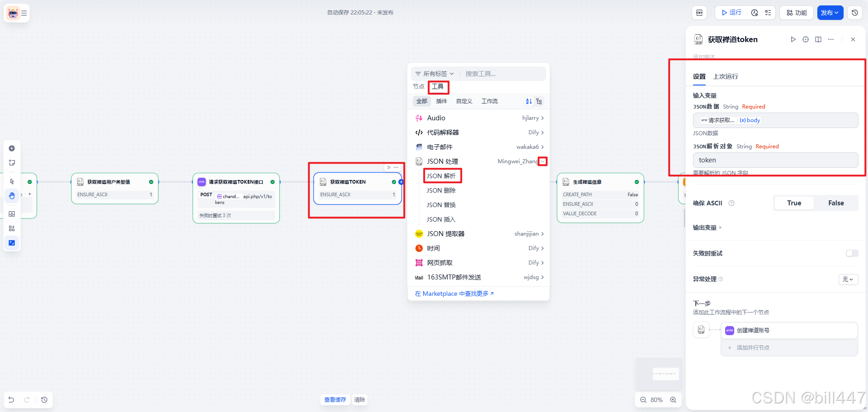Expand the 网页抓取 tool group
This screenshot has height=412, width=868.
(x=479, y=263)
